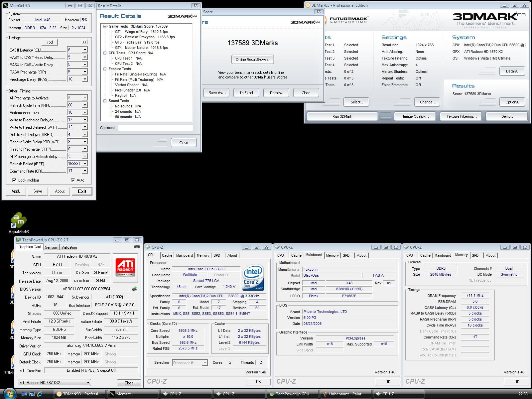Click Online ResultBrowser button
532x399 pixels.
[253, 60]
